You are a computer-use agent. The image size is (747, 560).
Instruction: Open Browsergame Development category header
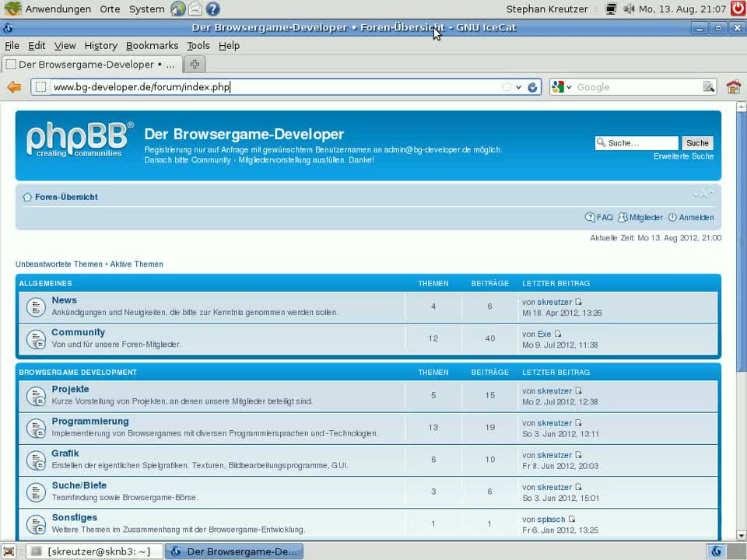pos(78,372)
